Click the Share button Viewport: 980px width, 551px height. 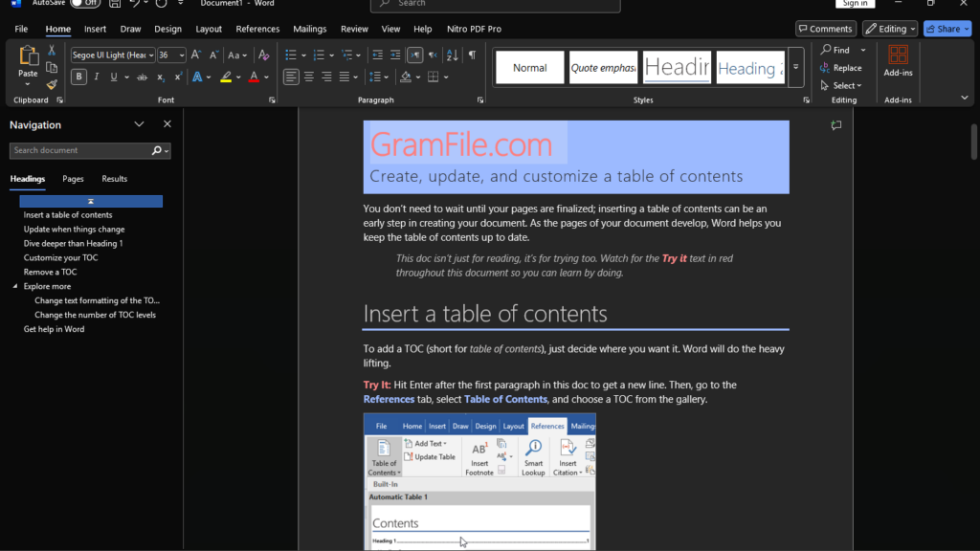coord(947,28)
